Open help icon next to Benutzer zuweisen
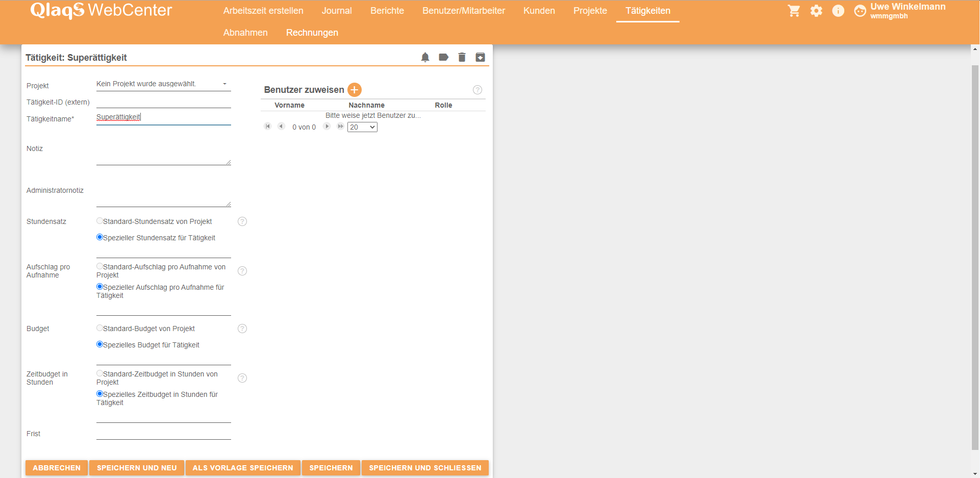Viewport: 980px width, 478px height. [x=478, y=90]
